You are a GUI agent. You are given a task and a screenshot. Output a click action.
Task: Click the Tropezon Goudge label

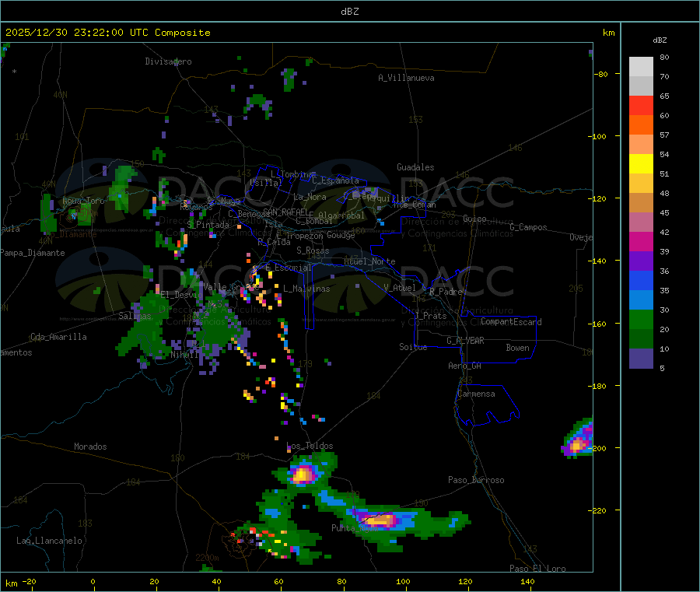click(x=320, y=235)
